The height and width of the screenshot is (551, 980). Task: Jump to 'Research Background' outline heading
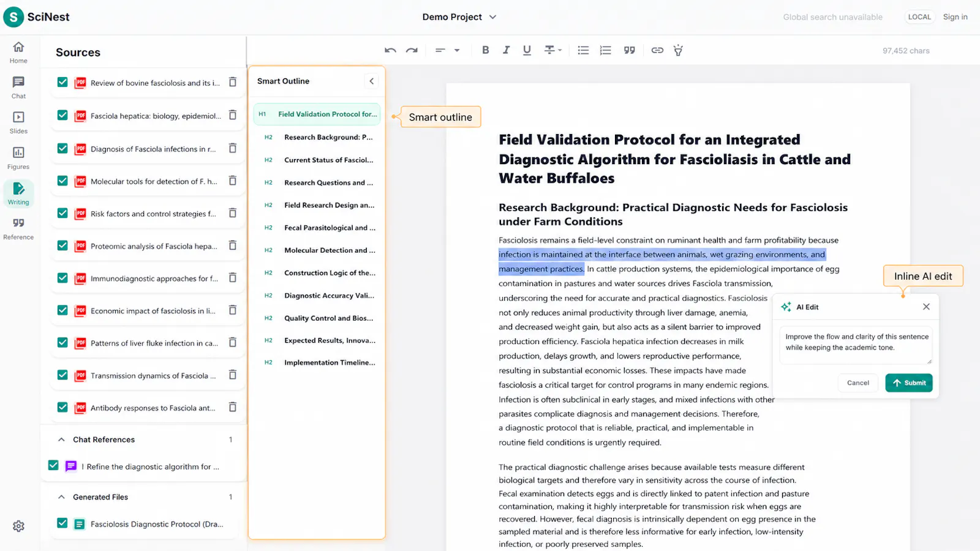point(320,137)
